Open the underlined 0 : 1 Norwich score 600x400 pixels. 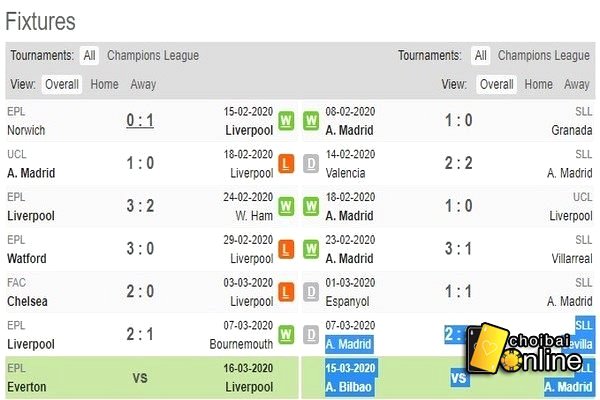pos(140,121)
